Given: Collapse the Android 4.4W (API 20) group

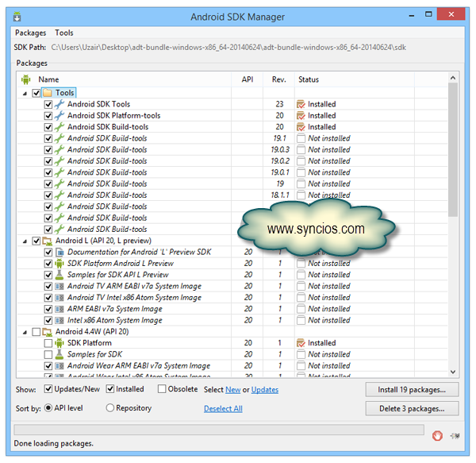Looking at the screenshot, I should (25, 333).
